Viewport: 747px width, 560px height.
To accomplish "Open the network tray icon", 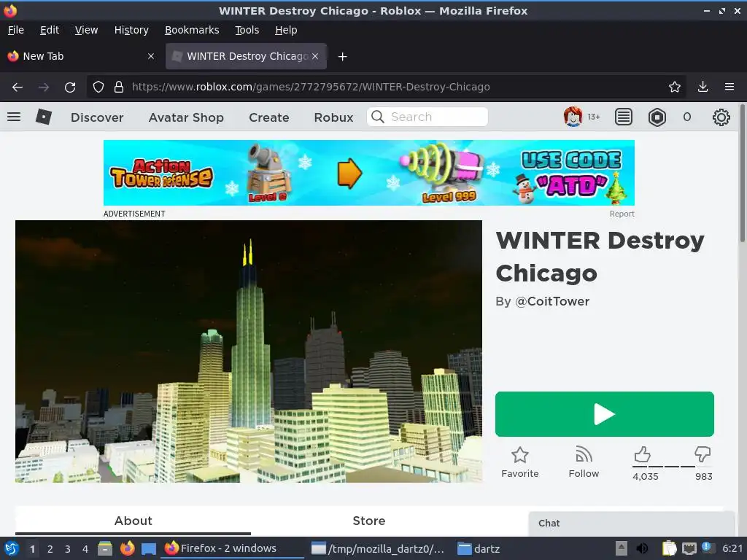I will pos(689,548).
